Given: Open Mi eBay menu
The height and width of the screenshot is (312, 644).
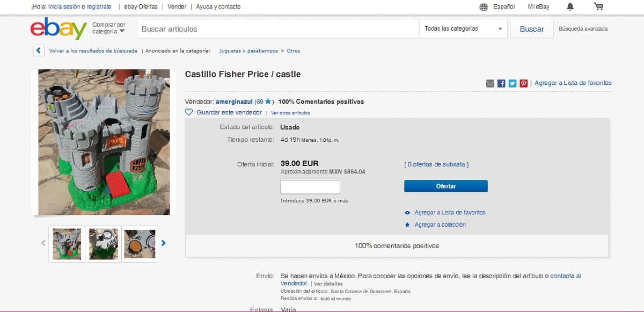Looking at the screenshot, I should pyautogui.click(x=539, y=6).
